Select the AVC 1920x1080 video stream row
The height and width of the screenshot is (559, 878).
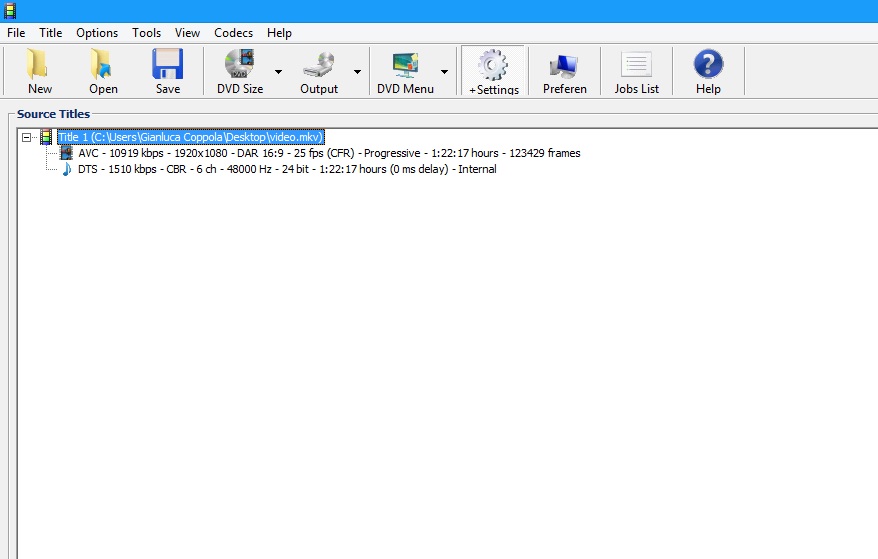329,153
